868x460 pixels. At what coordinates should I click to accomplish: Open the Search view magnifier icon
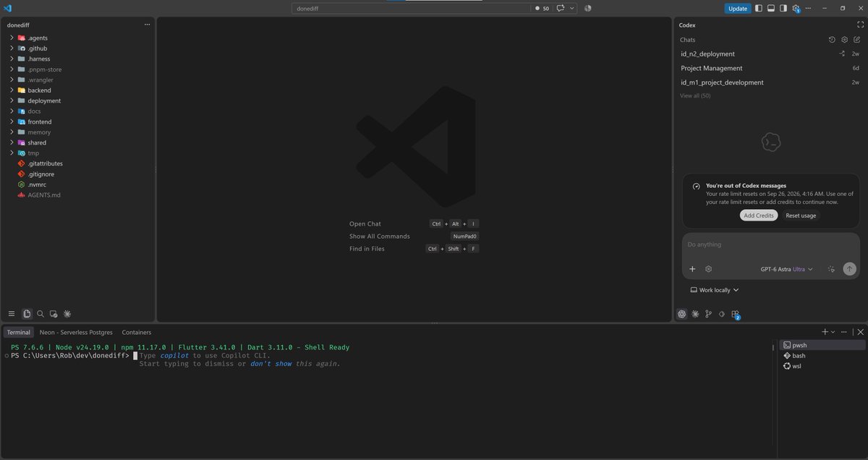[x=41, y=314]
